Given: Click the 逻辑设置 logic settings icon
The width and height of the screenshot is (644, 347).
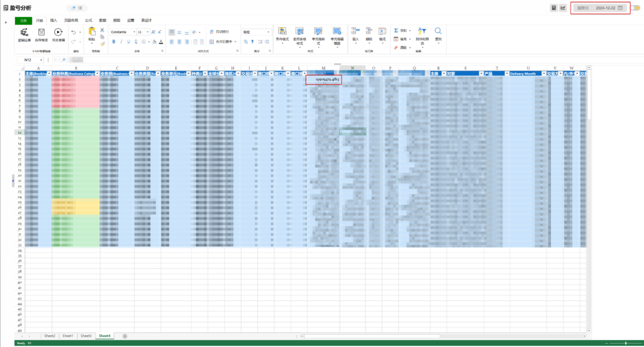Looking at the screenshot, I should coord(25,32).
